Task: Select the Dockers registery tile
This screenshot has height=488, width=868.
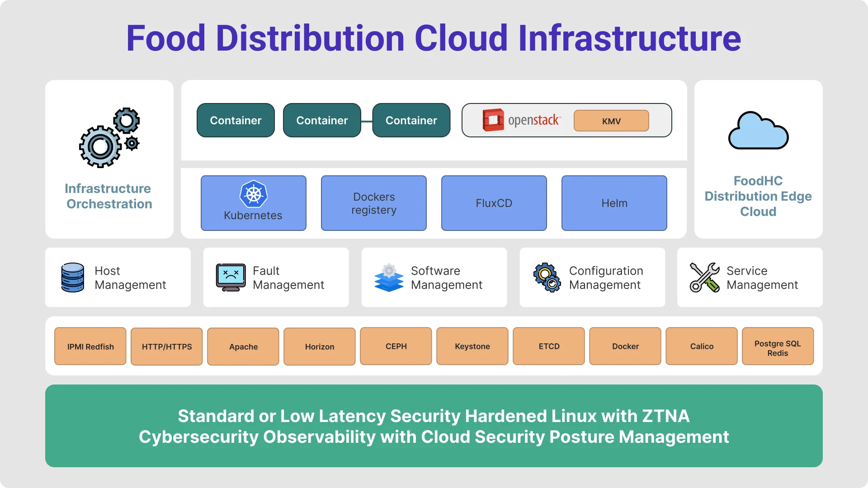Action: click(373, 203)
